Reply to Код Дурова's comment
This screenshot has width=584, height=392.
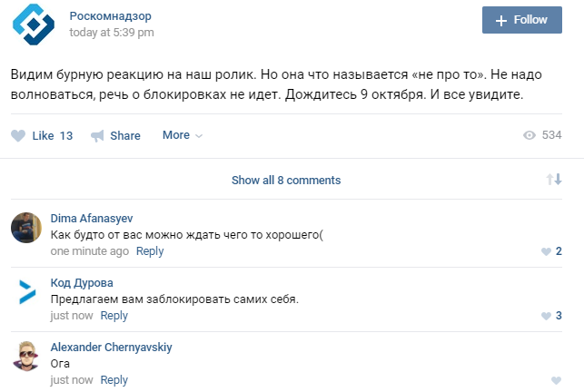click(114, 316)
